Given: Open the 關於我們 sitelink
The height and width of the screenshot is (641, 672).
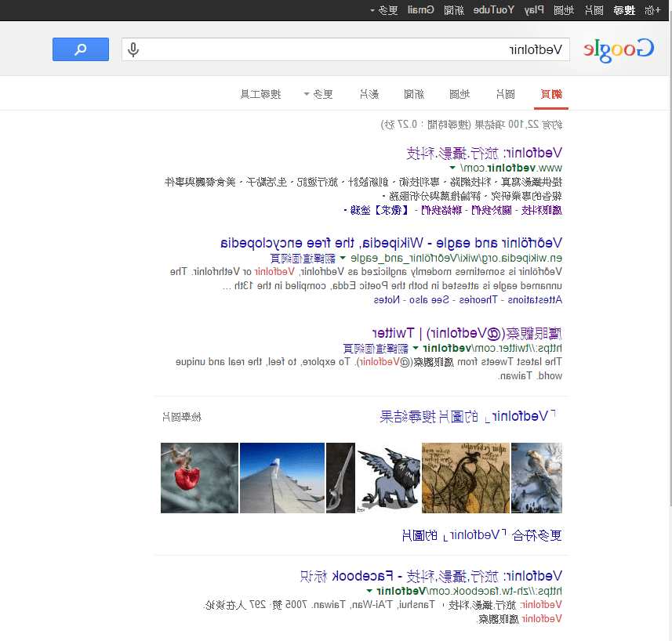Looking at the screenshot, I should point(492,210).
